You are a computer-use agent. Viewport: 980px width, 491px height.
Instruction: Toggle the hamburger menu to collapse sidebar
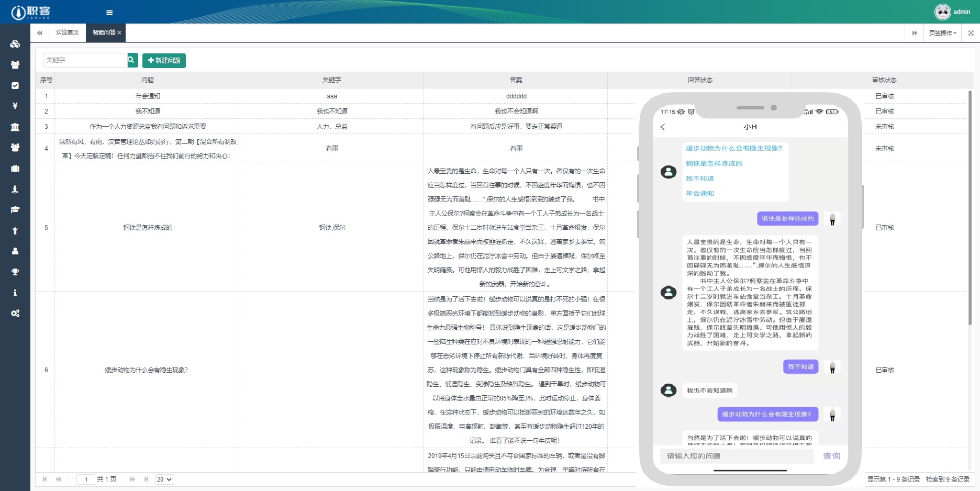[109, 13]
